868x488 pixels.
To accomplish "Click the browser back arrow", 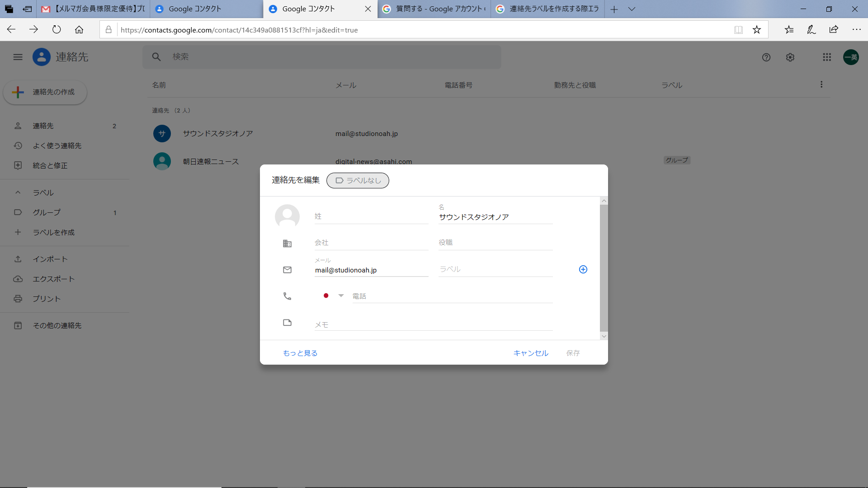I will tap(11, 30).
